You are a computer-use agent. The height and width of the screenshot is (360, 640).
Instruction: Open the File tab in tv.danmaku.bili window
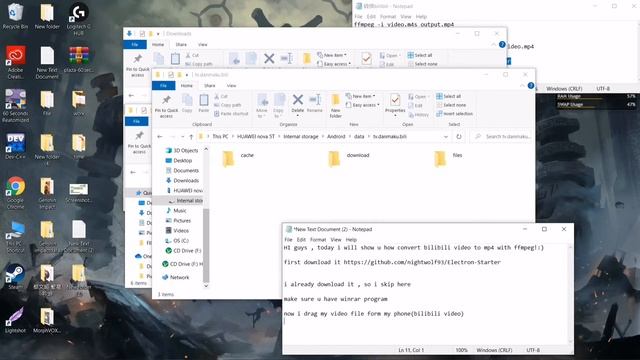[164, 85]
